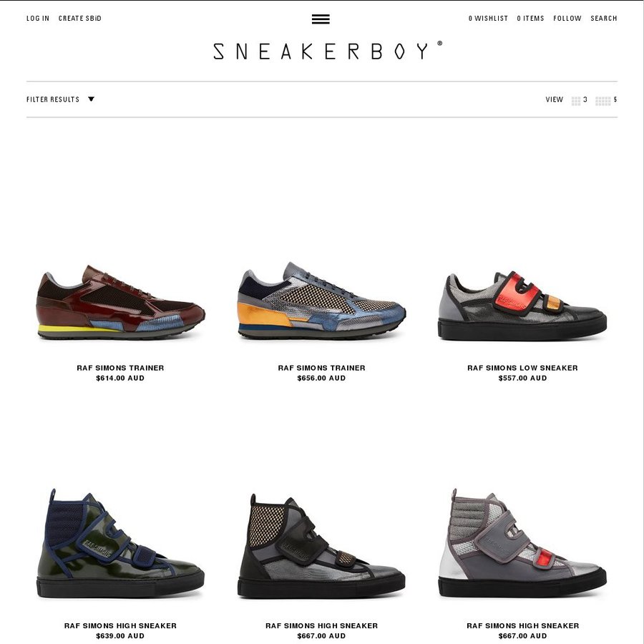The image size is (644, 644).
Task: Switch to 5-column grid view icon
Action: point(602,101)
